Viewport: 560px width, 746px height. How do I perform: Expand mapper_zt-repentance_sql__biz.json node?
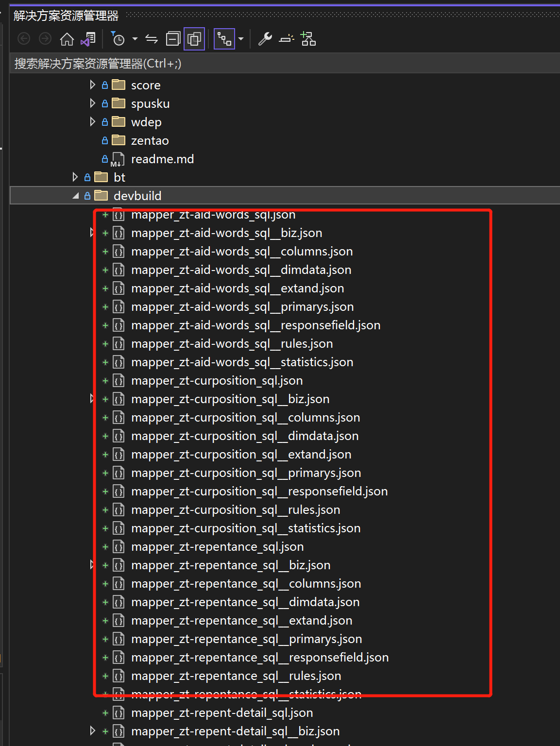(x=92, y=565)
